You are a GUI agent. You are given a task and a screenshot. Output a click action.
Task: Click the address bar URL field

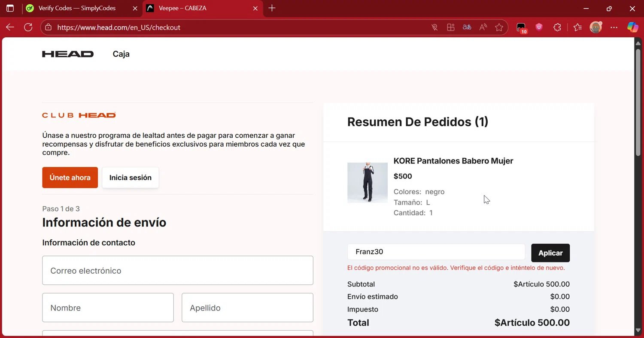pyautogui.click(x=240, y=27)
